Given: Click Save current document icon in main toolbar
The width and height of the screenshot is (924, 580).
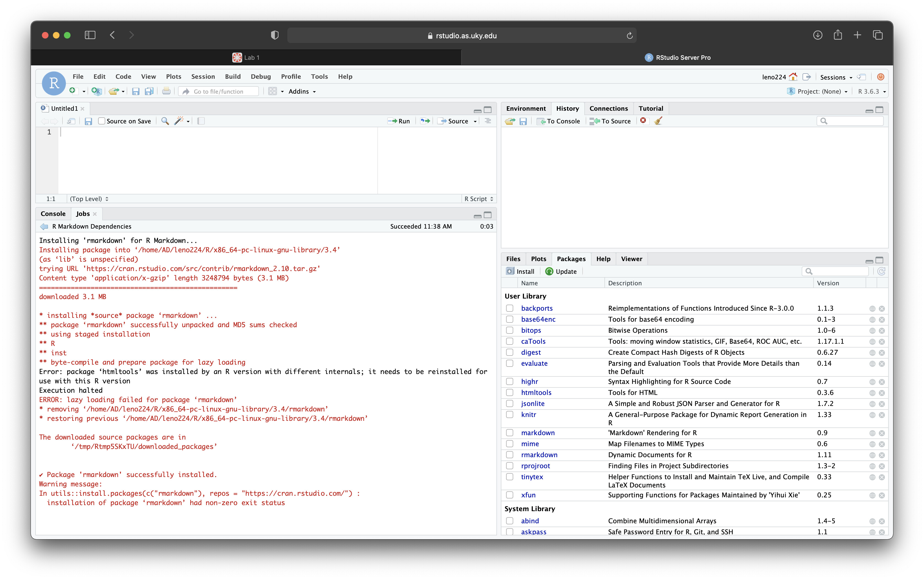Looking at the screenshot, I should point(136,91).
